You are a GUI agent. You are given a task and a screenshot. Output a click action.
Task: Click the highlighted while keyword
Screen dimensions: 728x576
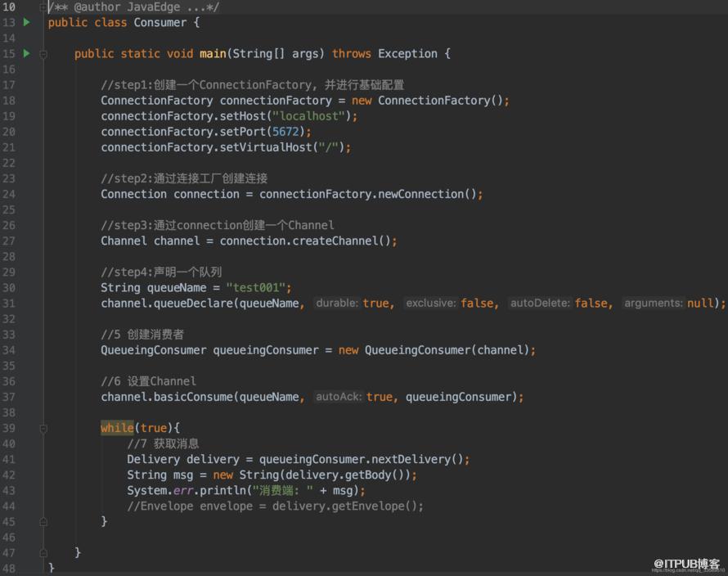coord(117,428)
